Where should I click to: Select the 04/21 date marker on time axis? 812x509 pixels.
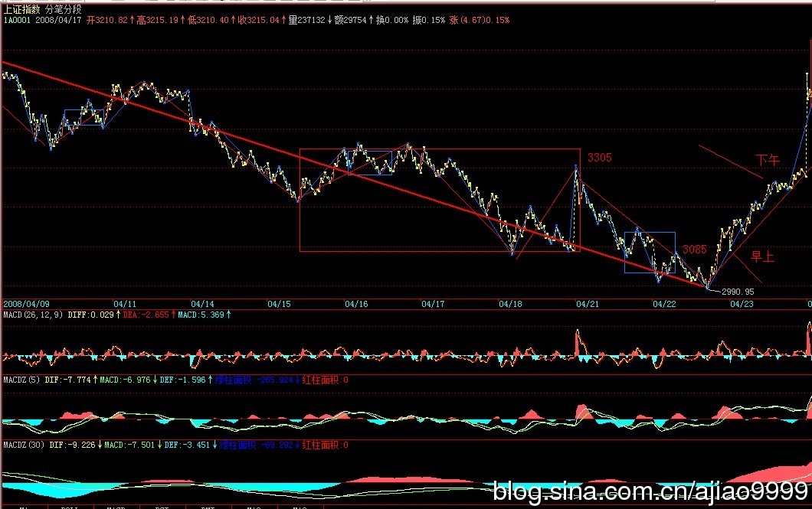[x=588, y=304]
